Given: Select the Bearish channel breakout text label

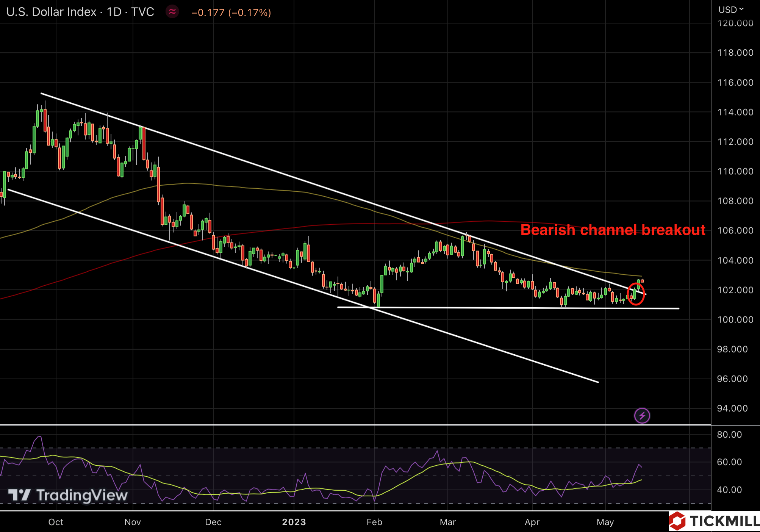Looking at the screenshot, I should coord(613,230).
